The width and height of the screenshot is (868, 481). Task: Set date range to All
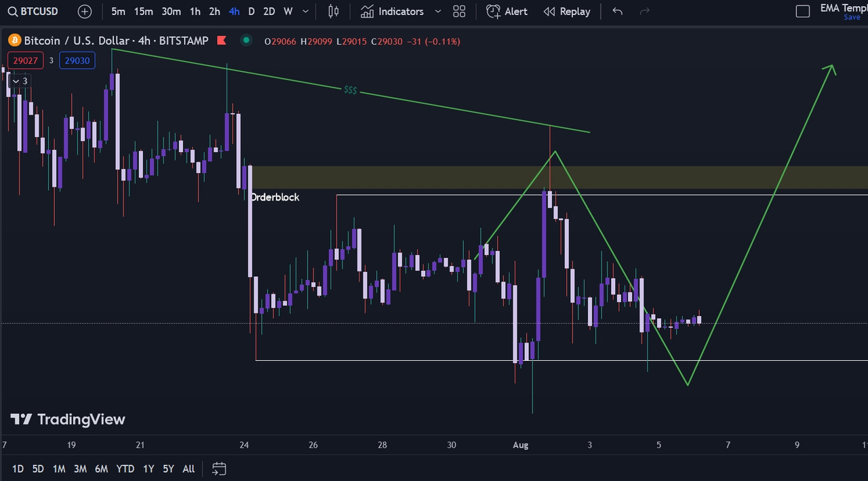[189, 468]
